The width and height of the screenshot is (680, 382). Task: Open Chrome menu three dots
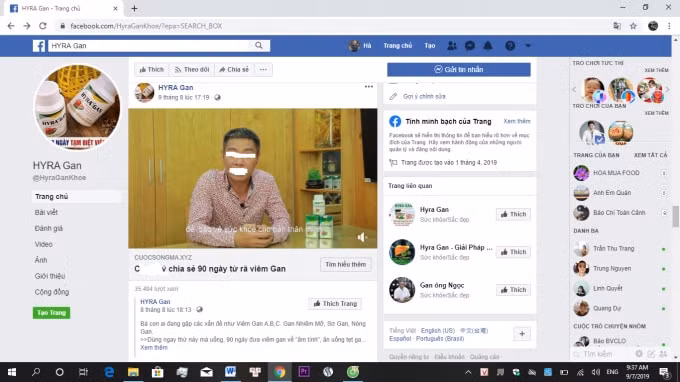coord(669,26)
